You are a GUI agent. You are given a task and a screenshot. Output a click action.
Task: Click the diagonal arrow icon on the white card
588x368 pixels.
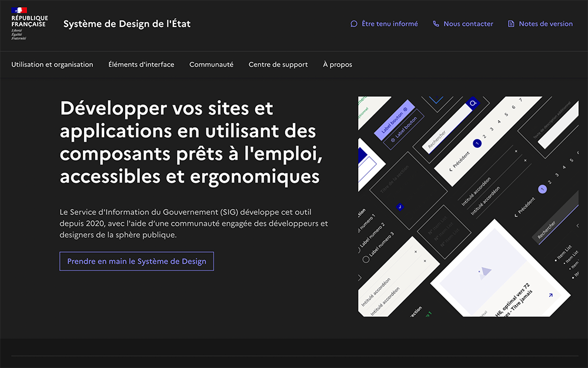coord(550,295)
